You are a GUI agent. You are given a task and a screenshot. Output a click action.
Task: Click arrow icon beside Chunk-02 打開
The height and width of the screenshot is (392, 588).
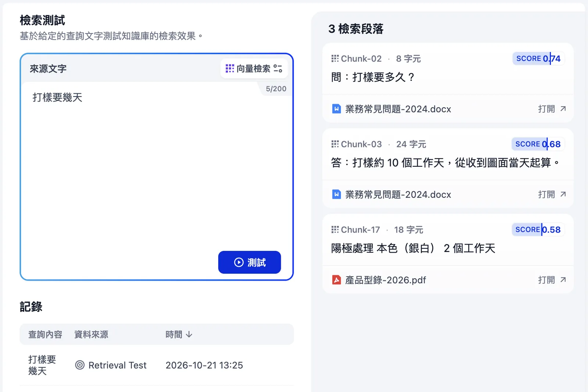(x=563, y=109)
